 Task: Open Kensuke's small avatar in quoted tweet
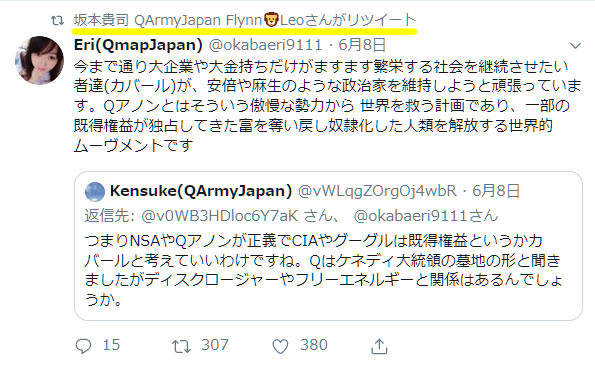[x=95, y=192]
